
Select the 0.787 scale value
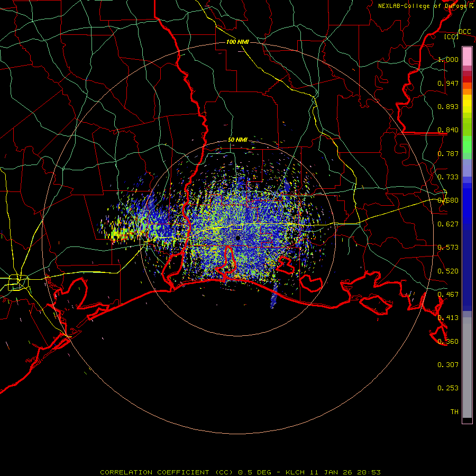448,153
